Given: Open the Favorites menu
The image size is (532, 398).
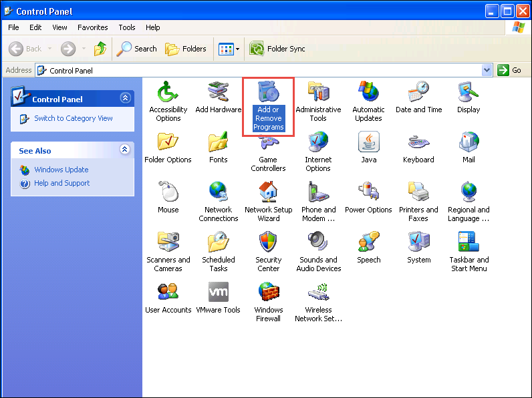Looking at the screenshot, I should [92, 27].
